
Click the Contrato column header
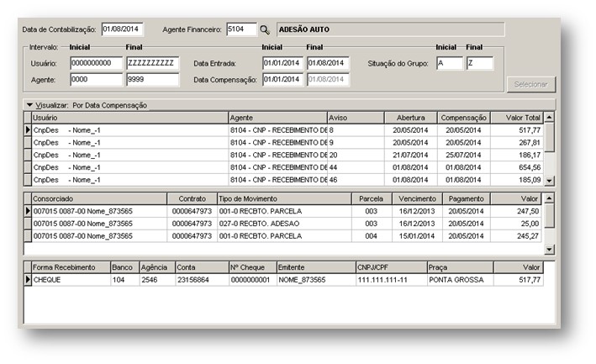[x=192, y=198]
